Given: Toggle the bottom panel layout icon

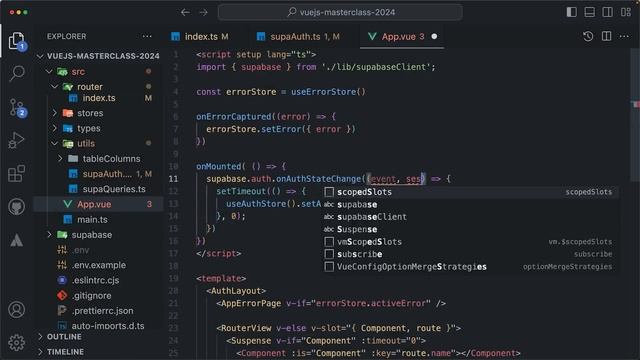Looking at the screenshot, I should tap(589, 12).
